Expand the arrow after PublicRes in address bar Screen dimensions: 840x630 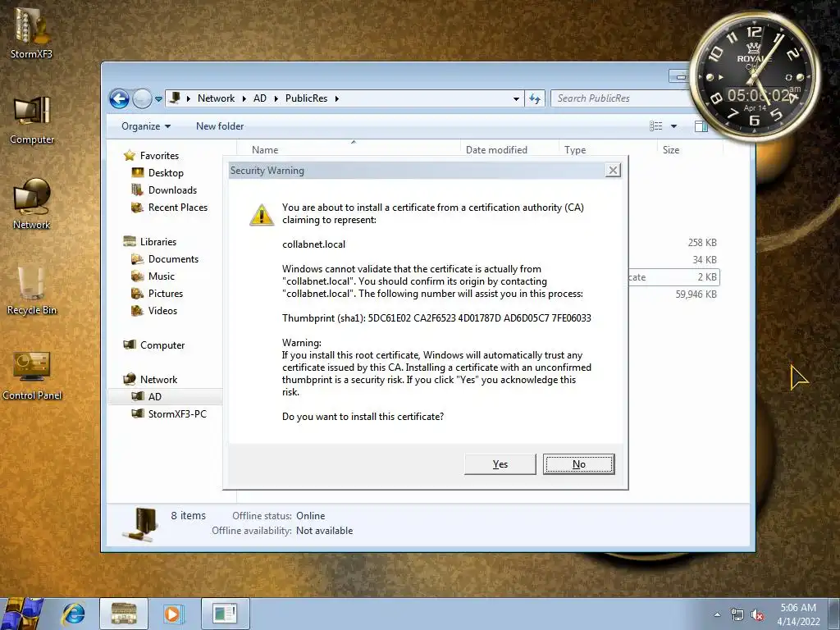pos(337,98)
